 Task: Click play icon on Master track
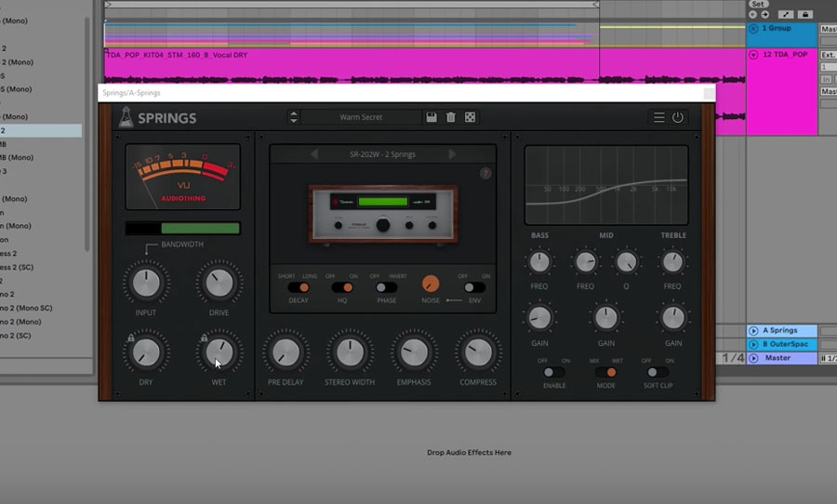click(753, 358)
